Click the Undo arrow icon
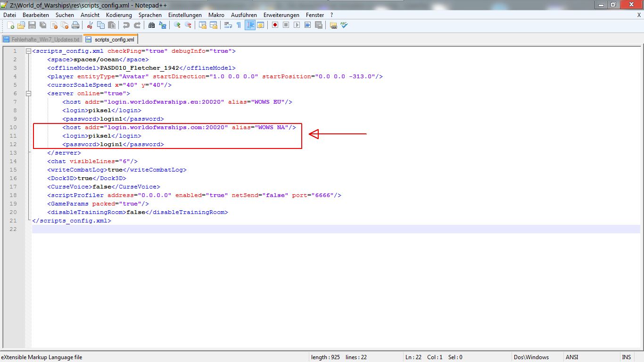This screenshot has width=644, height=362. click(x=126, y=25)
